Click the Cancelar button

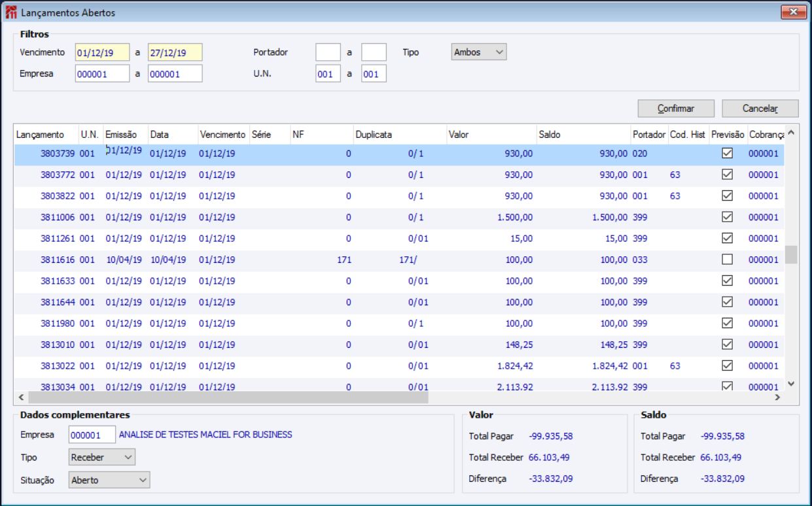click(760, 109)
